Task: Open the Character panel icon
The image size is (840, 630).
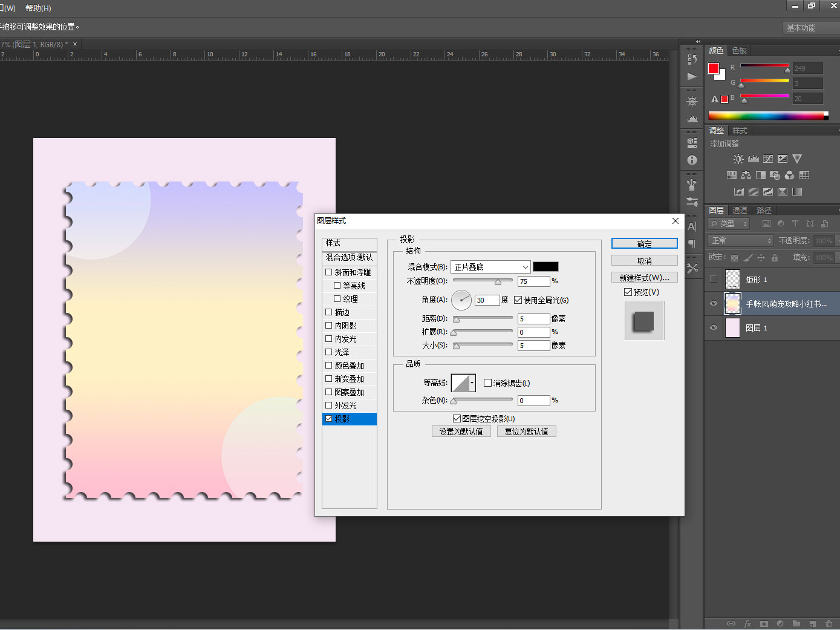Action: point(692,226)
